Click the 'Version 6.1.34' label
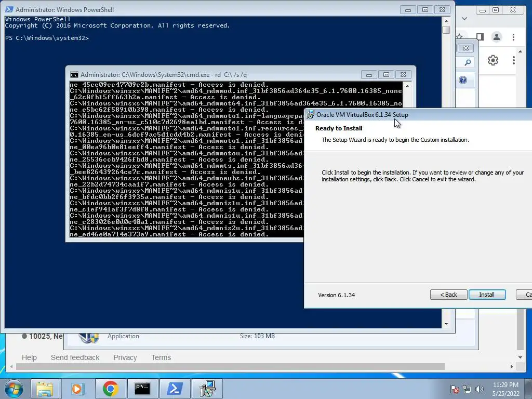532x399 pixels. point(336,295)
